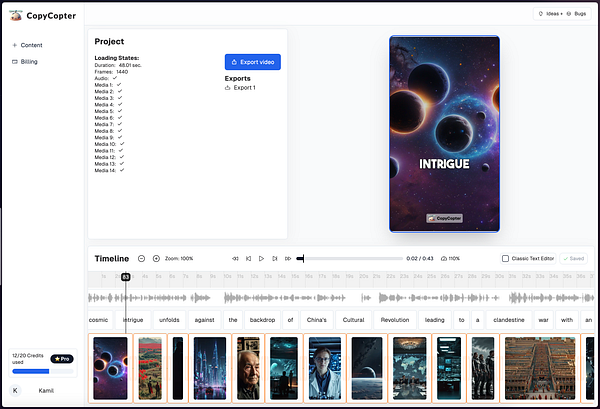The image size is (600, 409).
Task: Select the elderly man portrait thumbnail
Action: click(247, 368)
